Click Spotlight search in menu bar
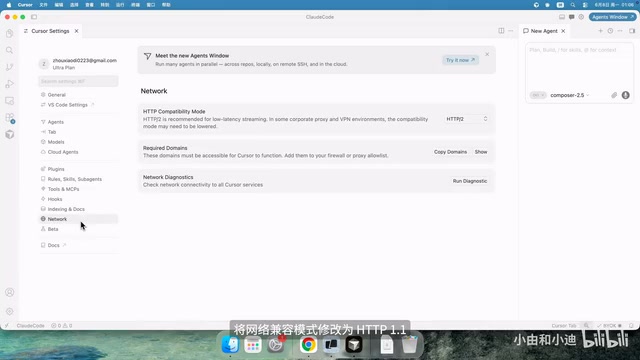 pyautogui.click(x=573, y=5)
